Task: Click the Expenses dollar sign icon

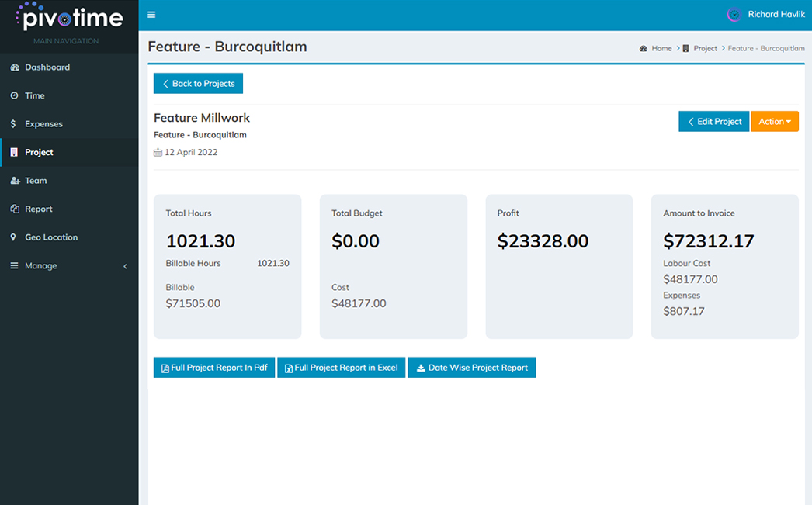Action: [14, 124]
